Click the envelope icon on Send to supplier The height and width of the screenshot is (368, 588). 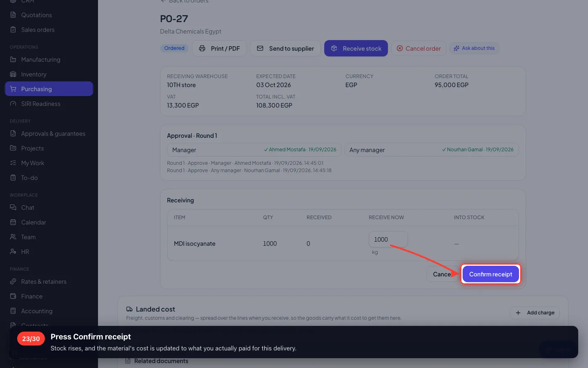[x=260, y=49]
